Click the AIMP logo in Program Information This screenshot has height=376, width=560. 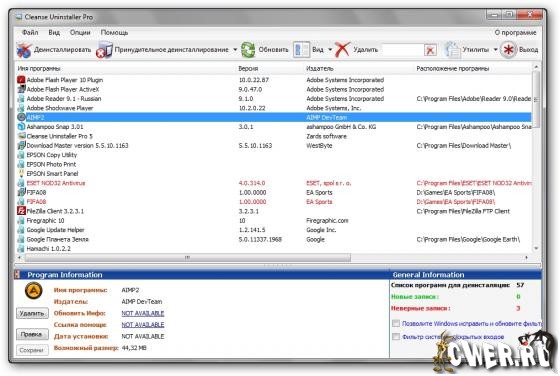34,291
